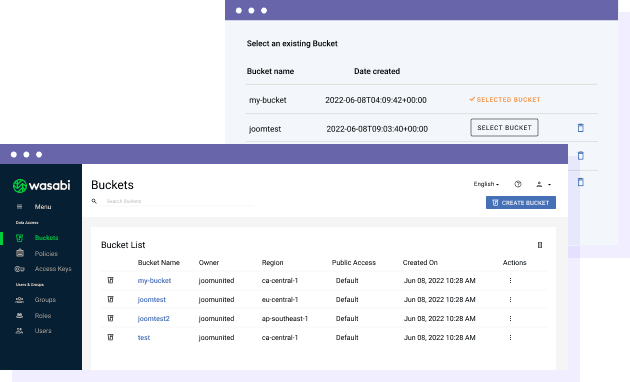Click the Bucket Name column header
The image size is (630, 382).
tap(159, 262)
